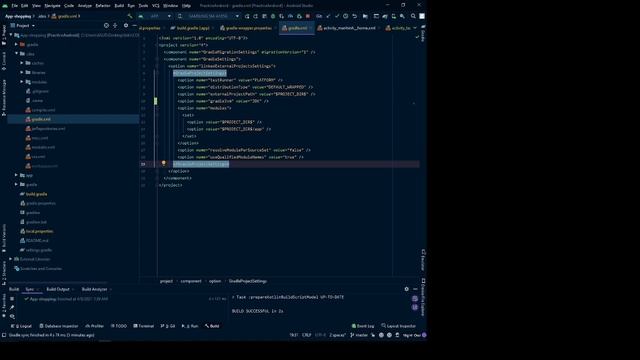Open the Event Log tool window
The height and width of the screenshot is (360, 640).
(363, 326)
